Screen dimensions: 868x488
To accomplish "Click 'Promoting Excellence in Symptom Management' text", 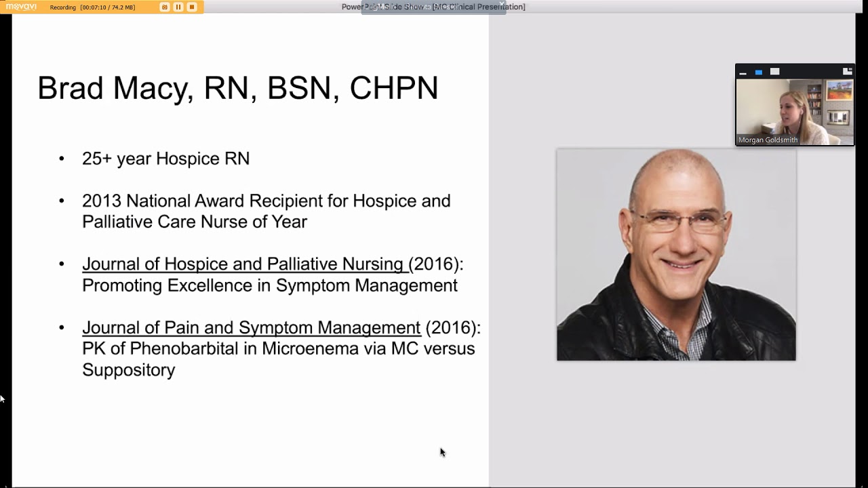I will 270,285.
